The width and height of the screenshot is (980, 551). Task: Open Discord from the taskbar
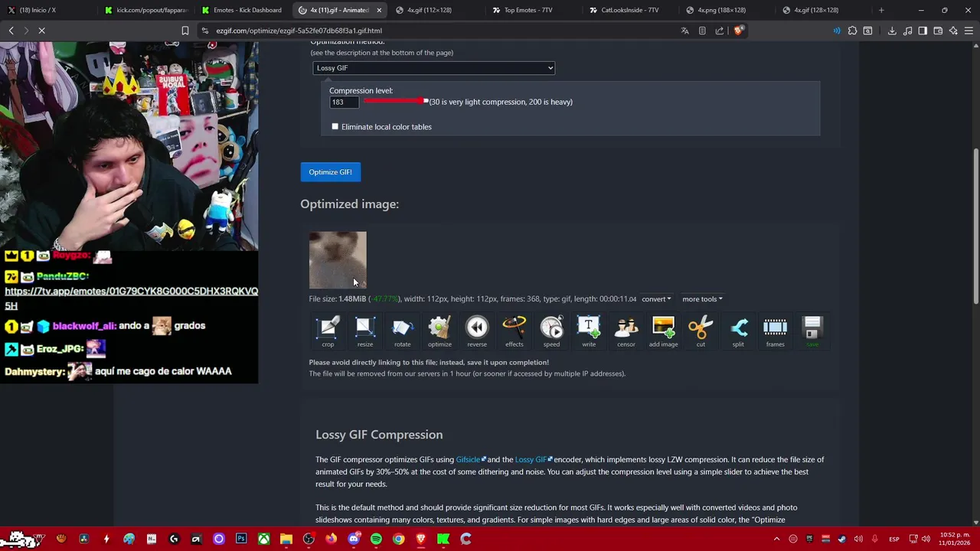pos(353,539)
